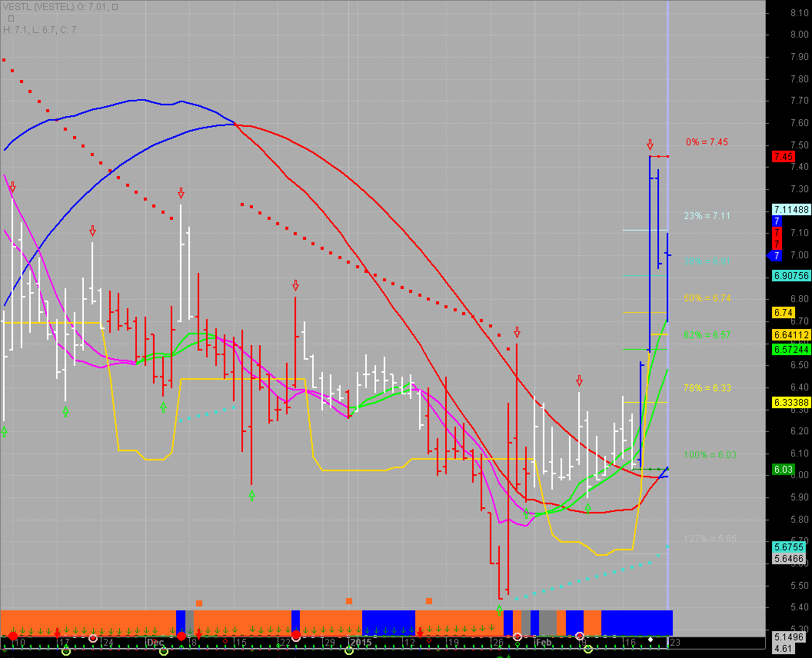Viewport: 812px width, 658px height.
Task: Click the white diamond marker on date axis
Action: (650, 640)
